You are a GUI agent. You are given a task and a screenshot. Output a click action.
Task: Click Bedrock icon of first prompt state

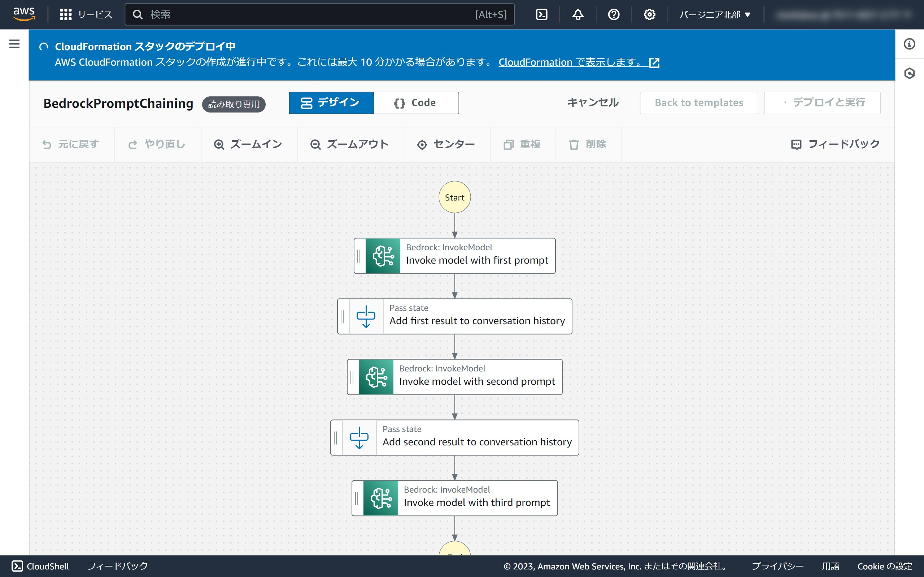[x=383, y=256]
